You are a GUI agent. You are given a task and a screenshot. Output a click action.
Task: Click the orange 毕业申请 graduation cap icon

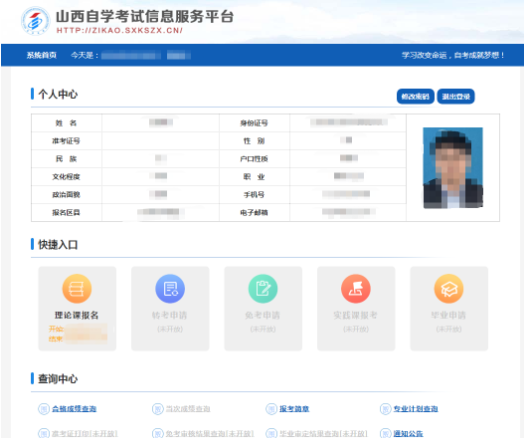pos(448,289)
